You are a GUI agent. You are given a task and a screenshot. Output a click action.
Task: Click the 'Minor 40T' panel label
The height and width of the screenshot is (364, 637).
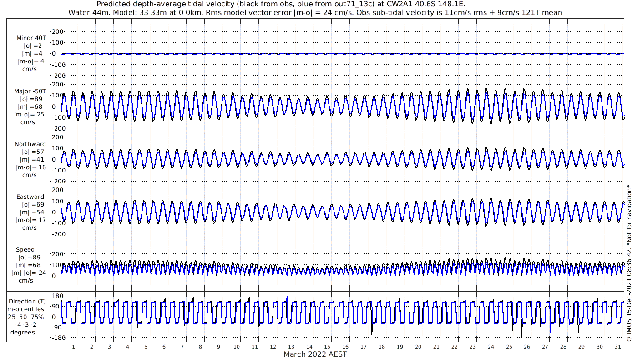(x=31, y=38)
